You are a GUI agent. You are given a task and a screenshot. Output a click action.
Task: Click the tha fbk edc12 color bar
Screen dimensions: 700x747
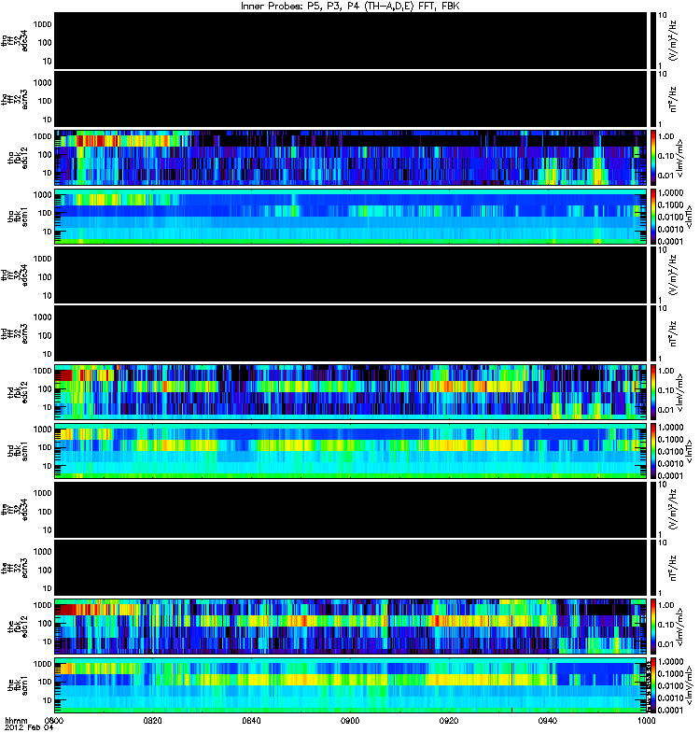coord(653,158)
